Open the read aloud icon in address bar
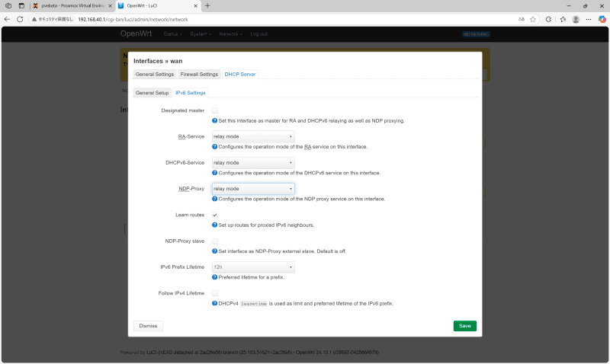The height and width of the screenshot is (364, 610). [x=522, y=19]
